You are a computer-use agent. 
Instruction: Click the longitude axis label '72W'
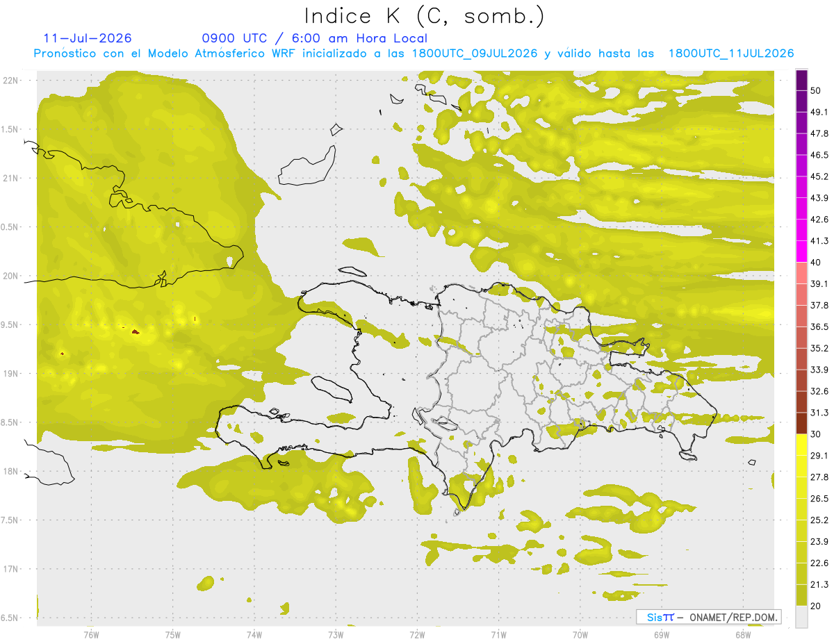pos(418,635)
